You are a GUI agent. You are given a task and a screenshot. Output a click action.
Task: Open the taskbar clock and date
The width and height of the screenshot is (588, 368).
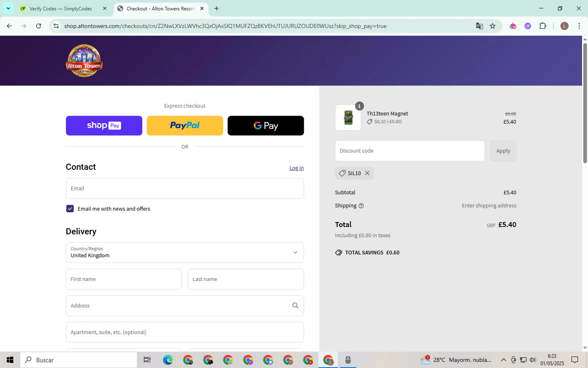(x=552, y=360)
